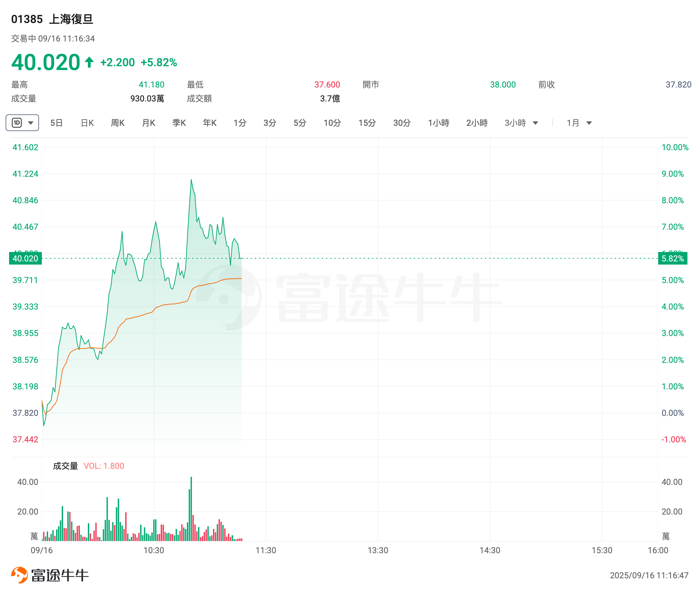Choose the 15分 interval
The height and width of the screenshot is (594, 700).
(x=367, y=123)
